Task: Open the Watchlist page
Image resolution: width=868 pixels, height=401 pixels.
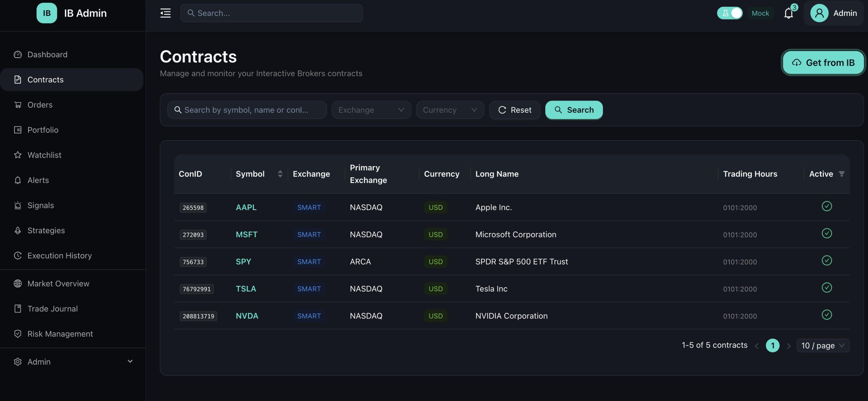Action: click(72, 155)
